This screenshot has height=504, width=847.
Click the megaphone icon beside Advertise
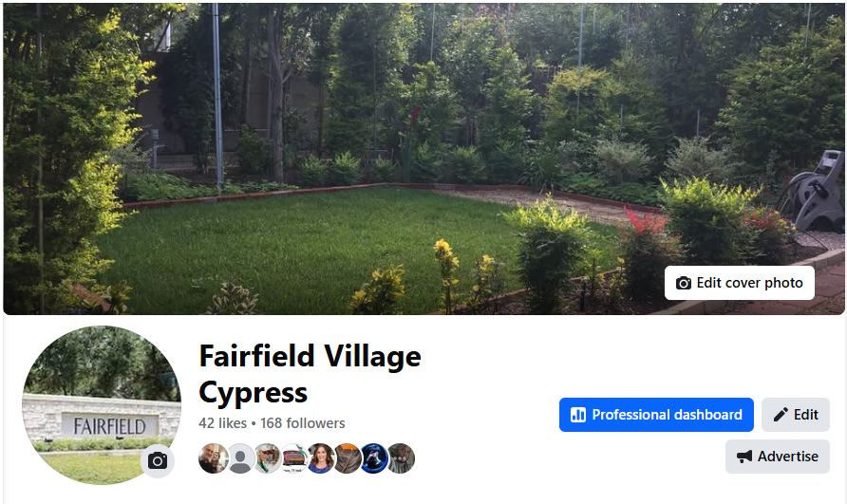744,457
